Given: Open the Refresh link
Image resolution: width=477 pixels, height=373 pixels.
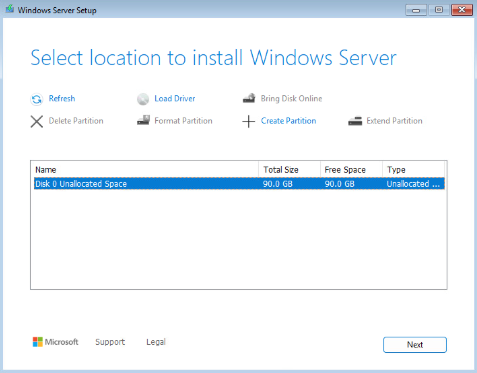Looking at the screenshot, I should point(62,98).
